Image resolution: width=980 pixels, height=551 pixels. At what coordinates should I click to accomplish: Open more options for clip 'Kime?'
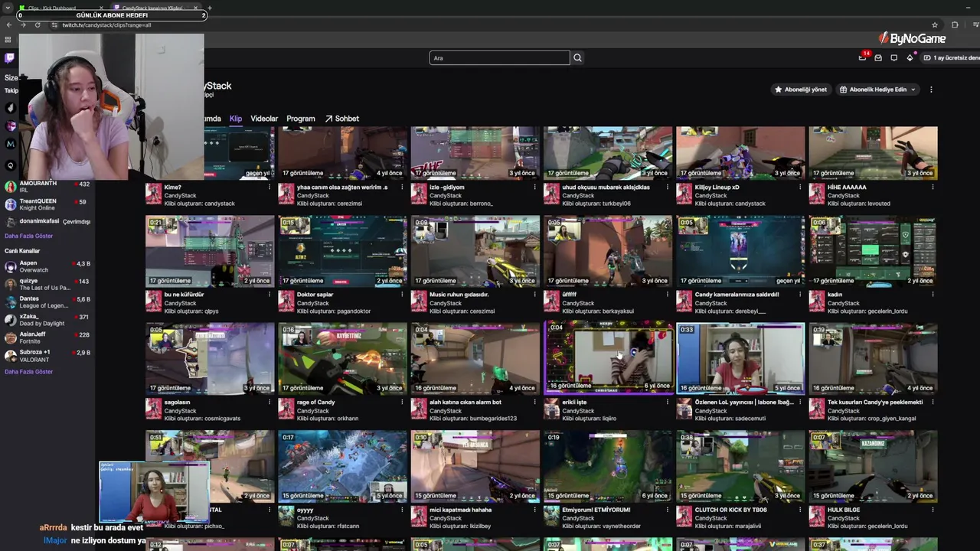point(269,187)
